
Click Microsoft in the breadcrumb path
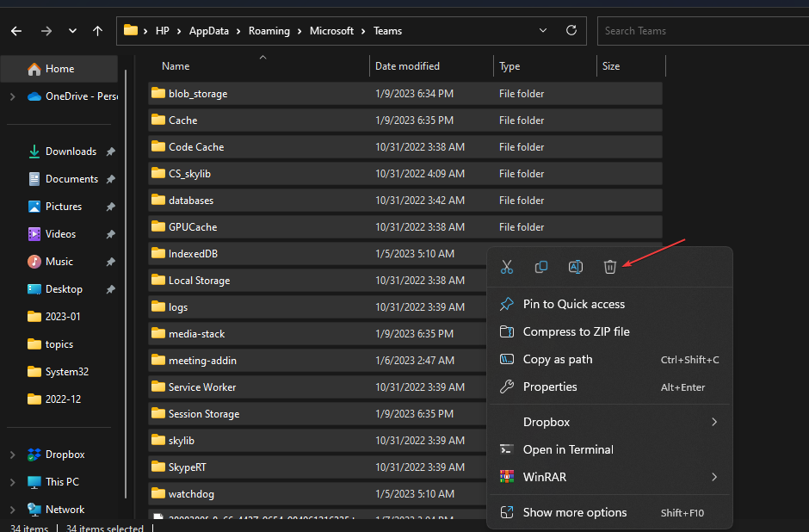tap(331, 31)
